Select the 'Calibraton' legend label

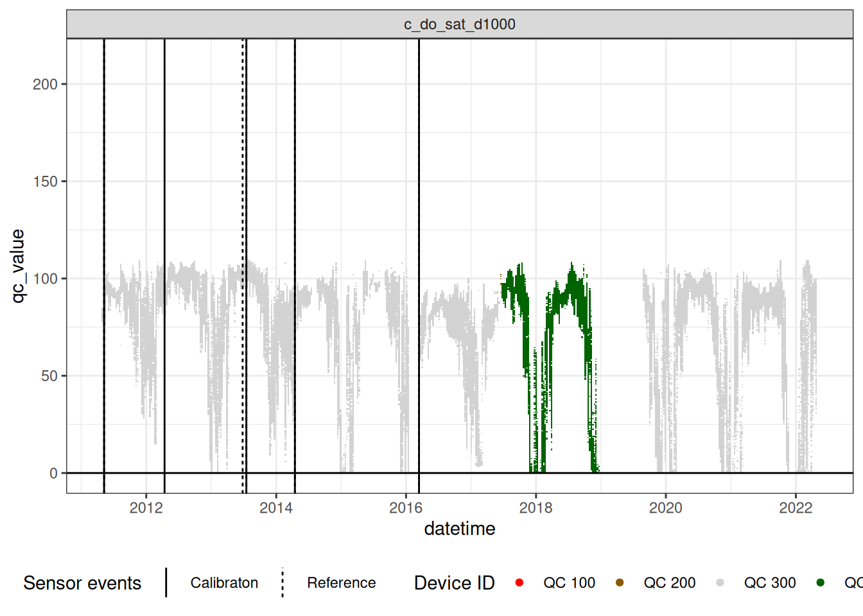pos(224,583)
